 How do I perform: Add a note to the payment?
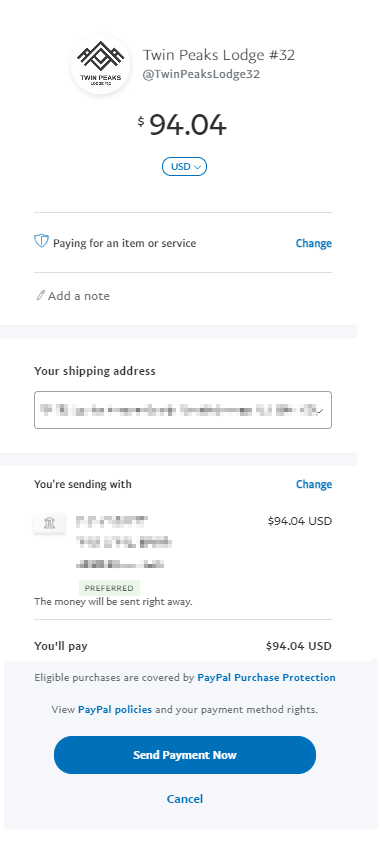pyautogui.click(x=78, y=296)
